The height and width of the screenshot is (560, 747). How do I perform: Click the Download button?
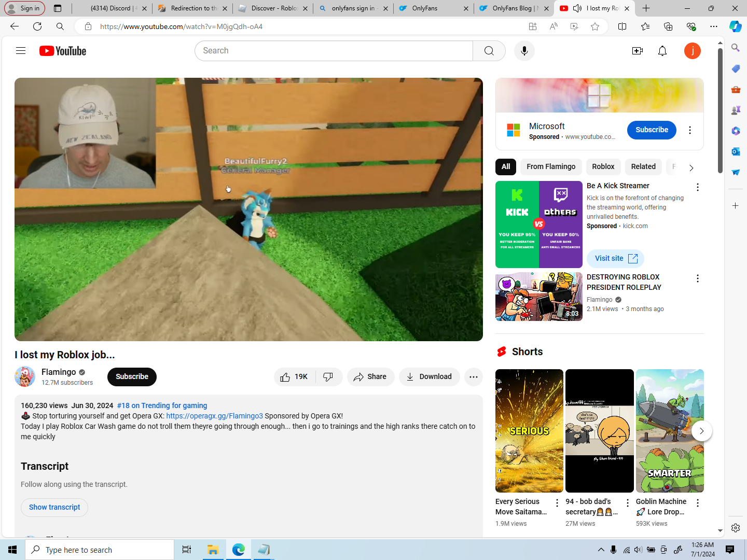(429, 377)
